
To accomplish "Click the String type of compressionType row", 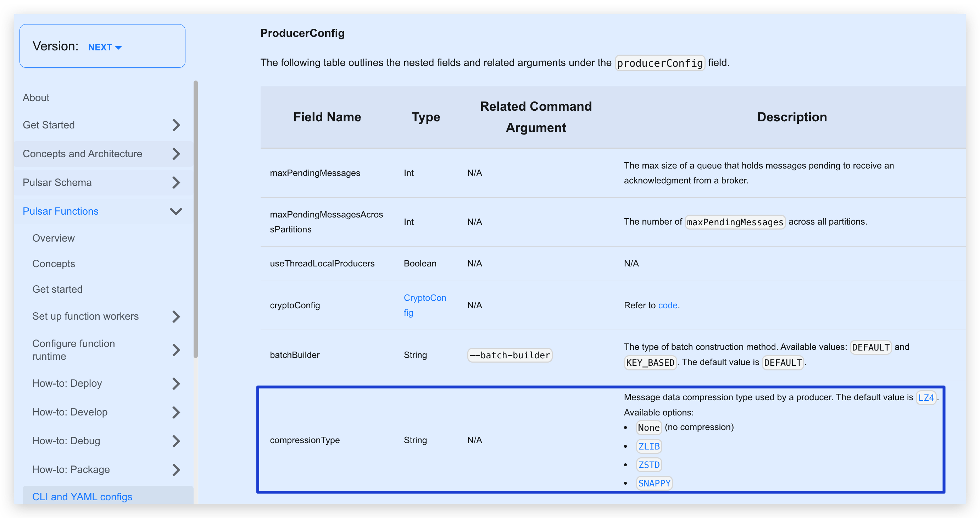I will click(x=416, y=440).
